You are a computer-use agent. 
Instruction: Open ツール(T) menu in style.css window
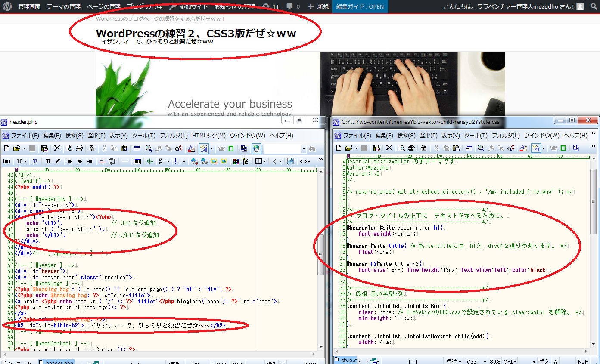pos(476,136)
